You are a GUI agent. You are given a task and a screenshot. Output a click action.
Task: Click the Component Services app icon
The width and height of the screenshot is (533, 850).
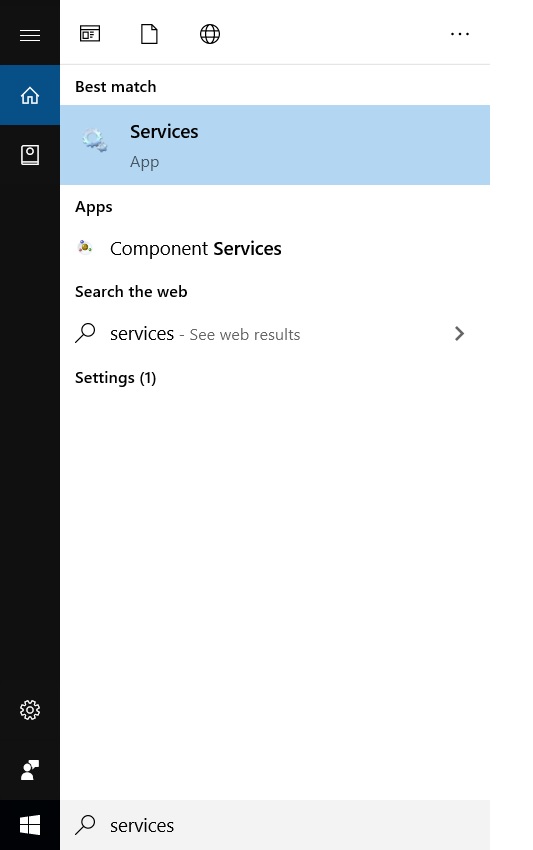pyautogui.click(x=85, y=247)
